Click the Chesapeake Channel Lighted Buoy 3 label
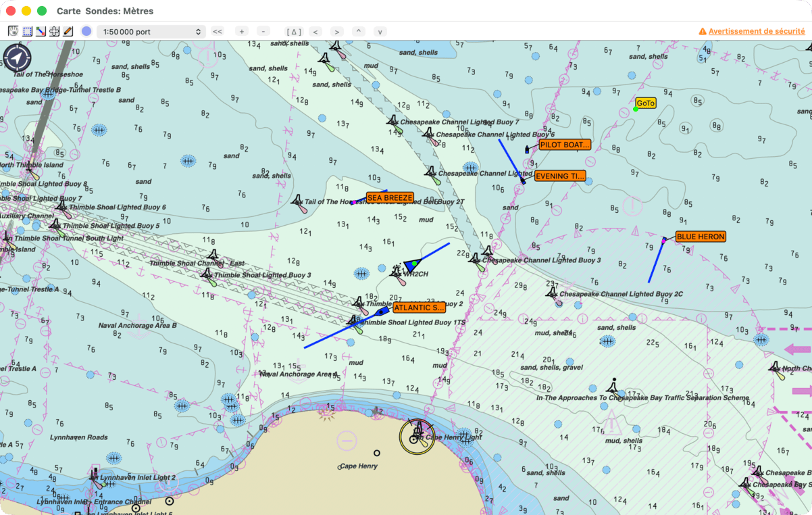Viewport: 812px width, 515px height. [x=542, y=260]
